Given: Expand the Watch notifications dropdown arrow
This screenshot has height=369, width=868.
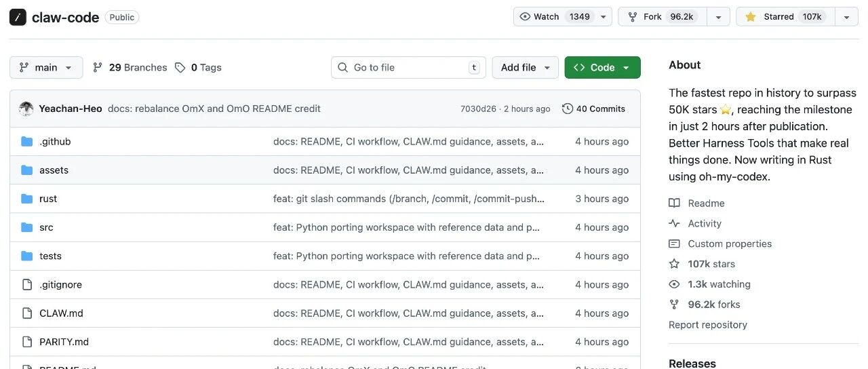Looking at the screenshot, I should point(604,17).
